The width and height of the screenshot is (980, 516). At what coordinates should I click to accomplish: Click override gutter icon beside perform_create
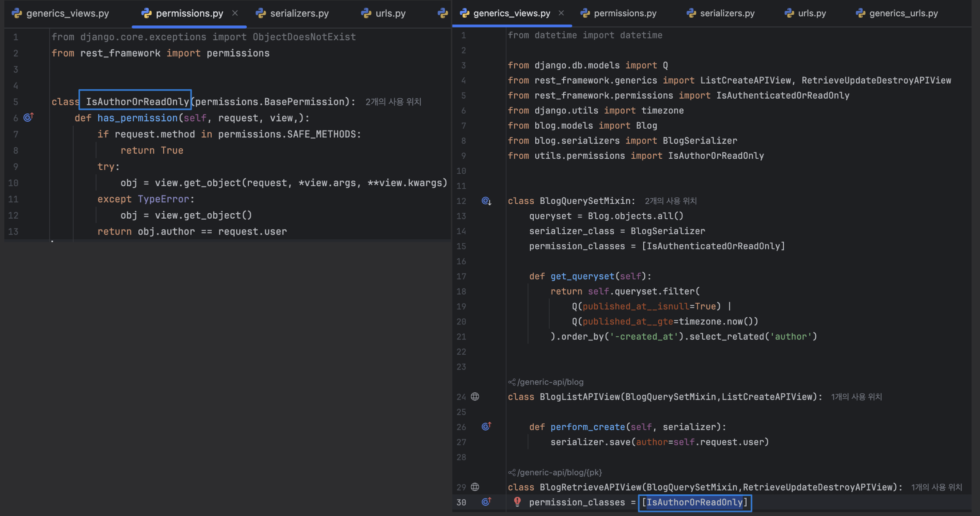[x=486, y=427]
